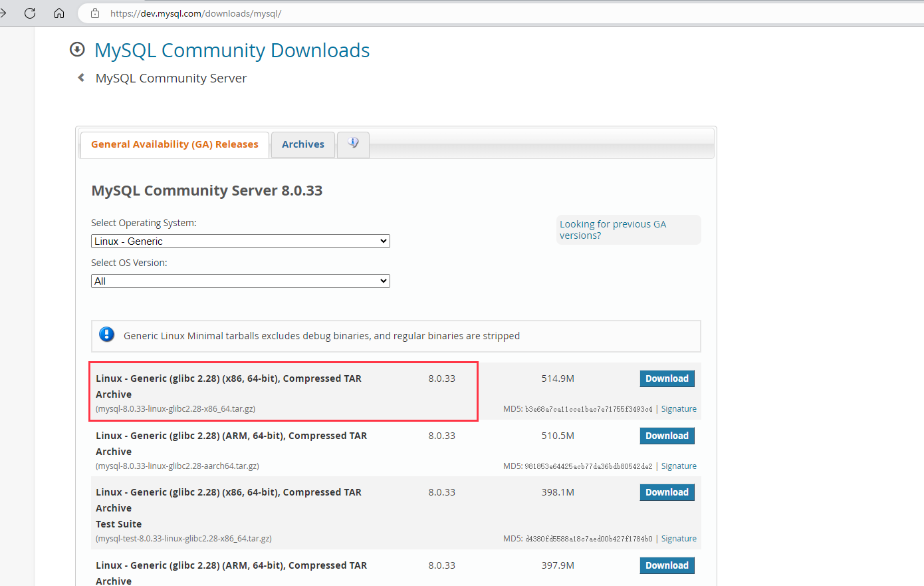
Task: Click the Select Operating System label
Action: coord(144,223)
